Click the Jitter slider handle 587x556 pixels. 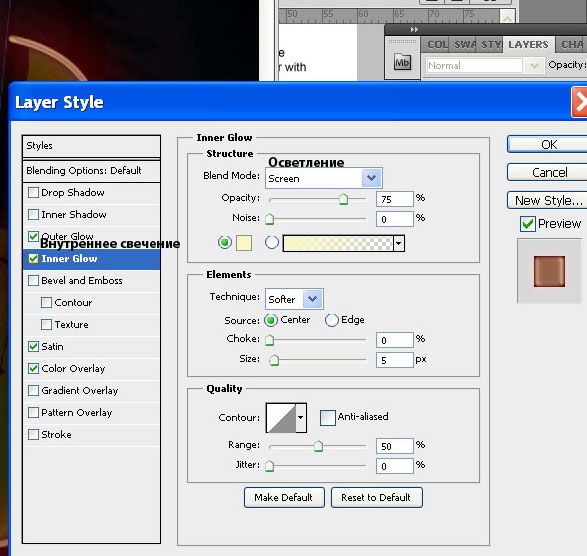coord(270,466)
